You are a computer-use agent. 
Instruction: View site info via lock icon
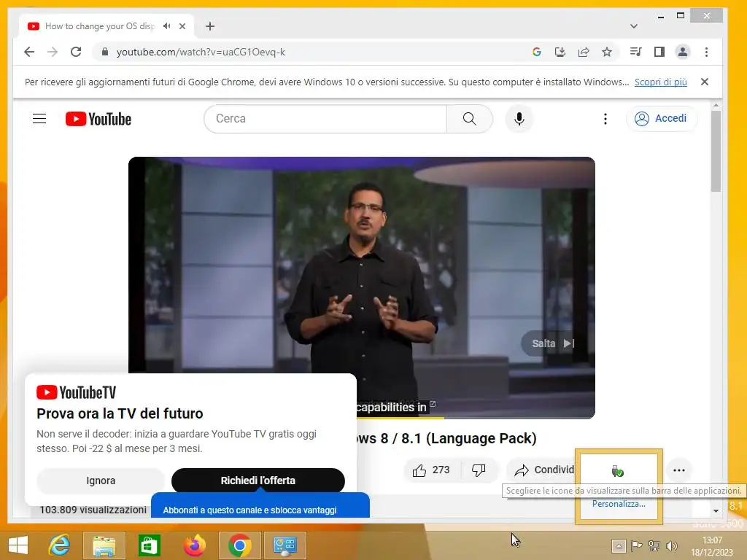[x=105, y=52]
